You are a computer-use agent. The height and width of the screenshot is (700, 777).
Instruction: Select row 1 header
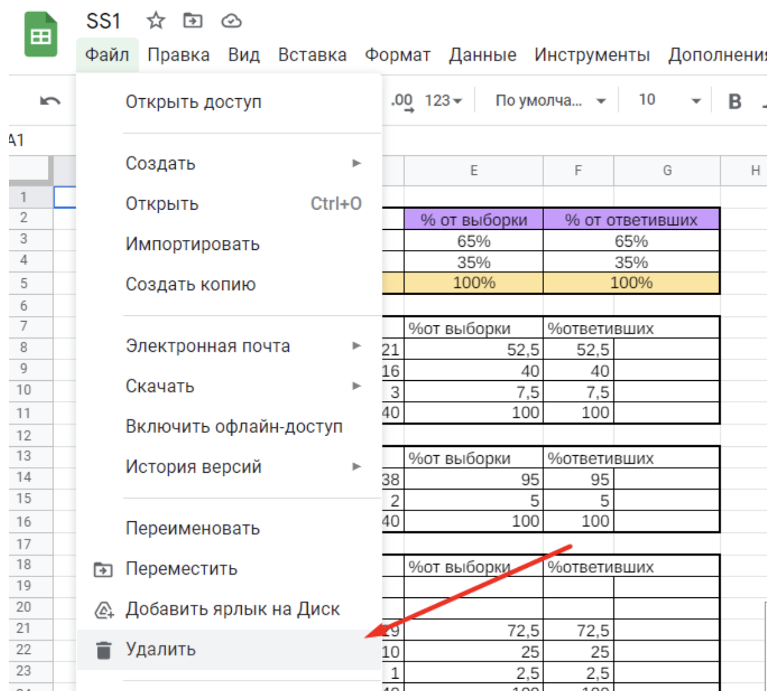click(30, 197)
